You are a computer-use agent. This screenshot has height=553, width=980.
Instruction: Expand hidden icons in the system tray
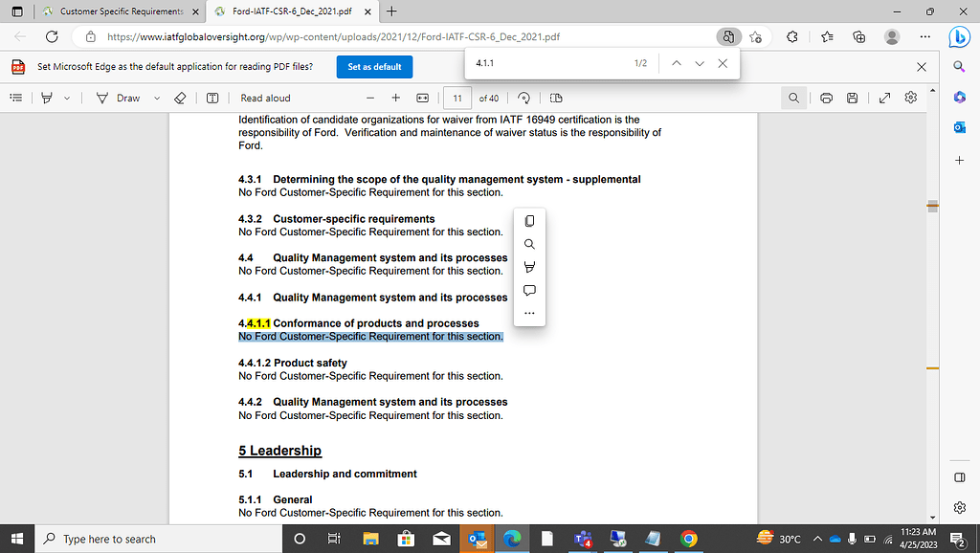coord(816,538)
